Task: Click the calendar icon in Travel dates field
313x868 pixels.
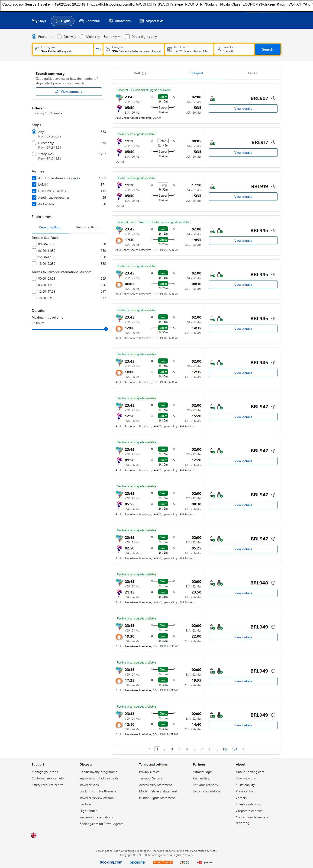Action: pos(170,49)
